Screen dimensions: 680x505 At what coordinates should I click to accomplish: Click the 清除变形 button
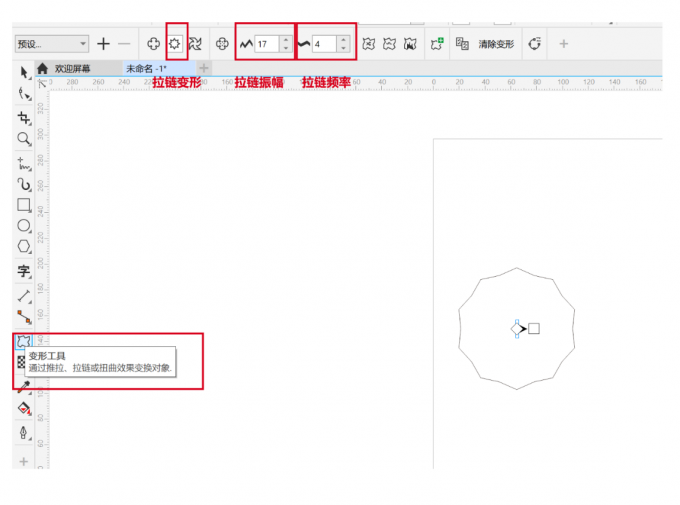click(x=496, y=44)
